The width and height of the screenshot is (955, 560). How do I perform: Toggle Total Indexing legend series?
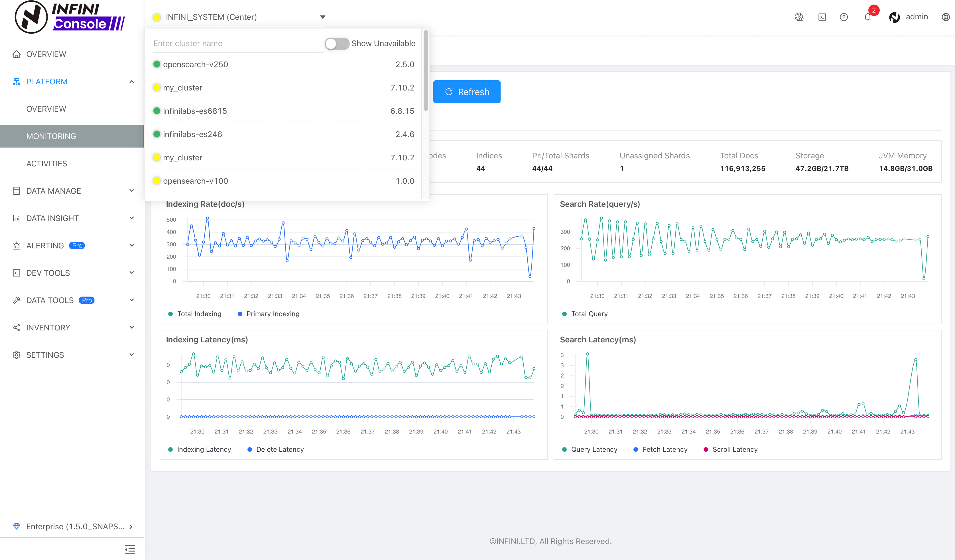pos(194,314)
